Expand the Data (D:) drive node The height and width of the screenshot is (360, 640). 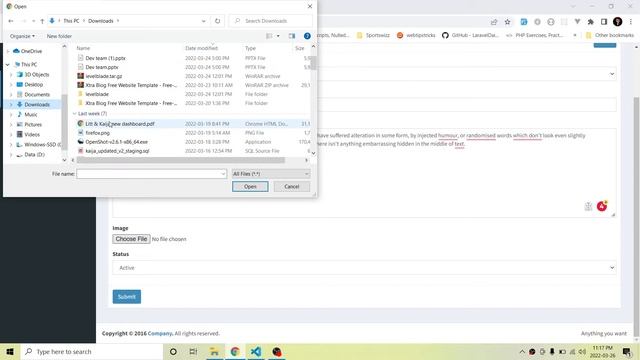[x=11, y=155]
